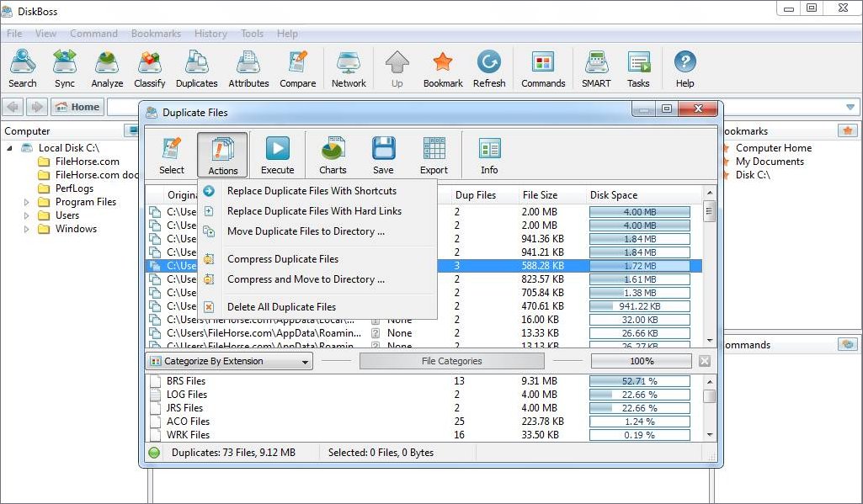
Task: Launch the Analyze disk tool
Action: coord(107,69)
